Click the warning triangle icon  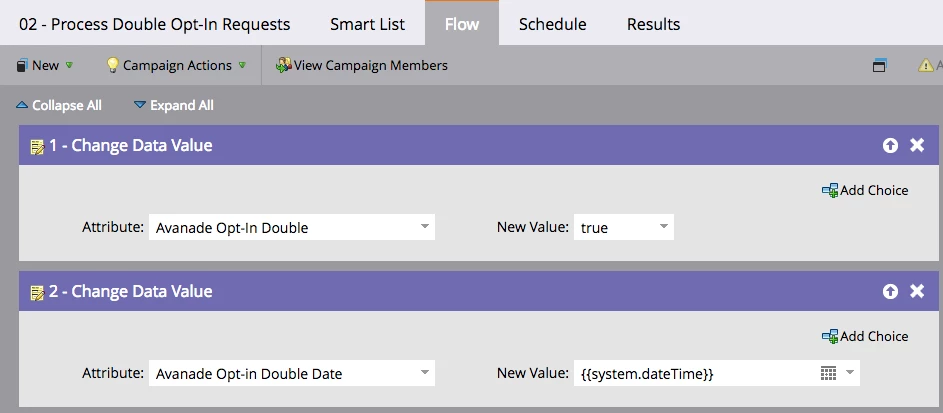(926, 66)
